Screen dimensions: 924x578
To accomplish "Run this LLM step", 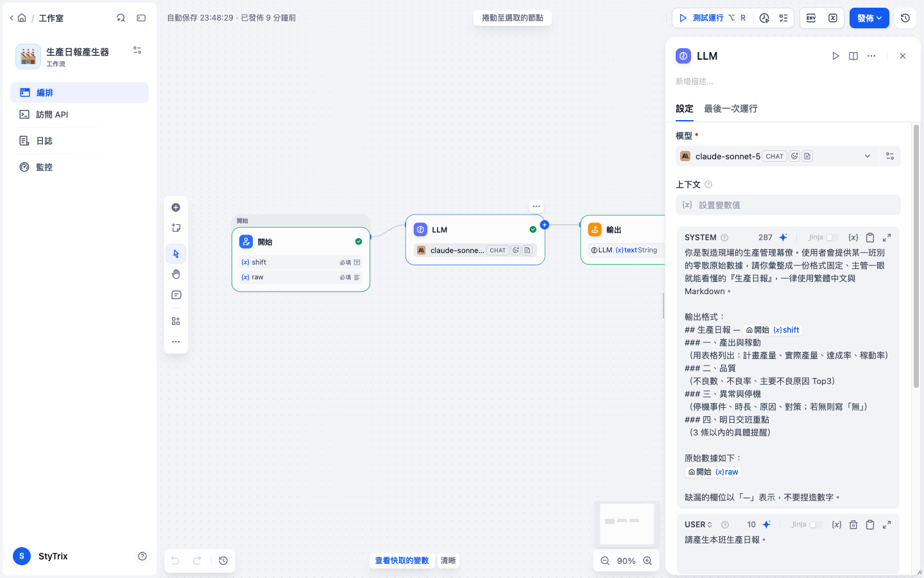I will 835,56.
